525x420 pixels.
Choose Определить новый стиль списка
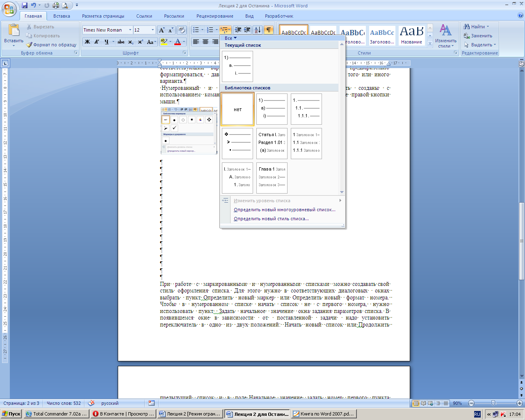pyautogui.click(x=271, y=219)
